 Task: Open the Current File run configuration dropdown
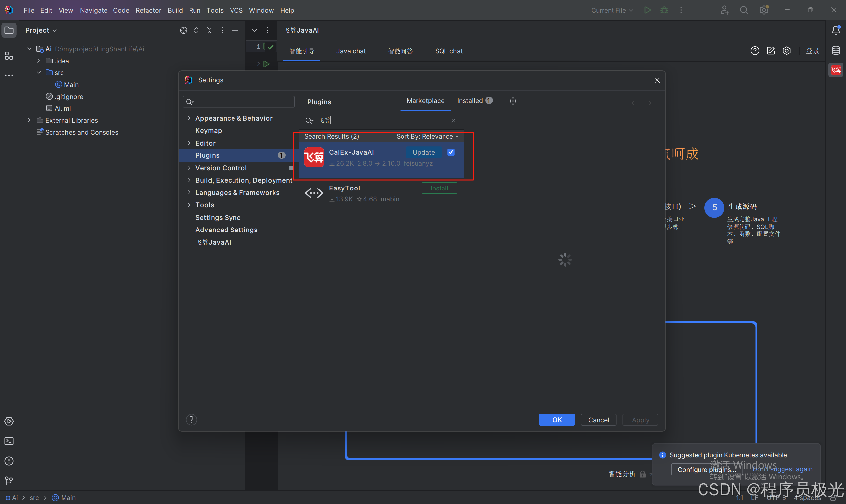tap(612, 10)
